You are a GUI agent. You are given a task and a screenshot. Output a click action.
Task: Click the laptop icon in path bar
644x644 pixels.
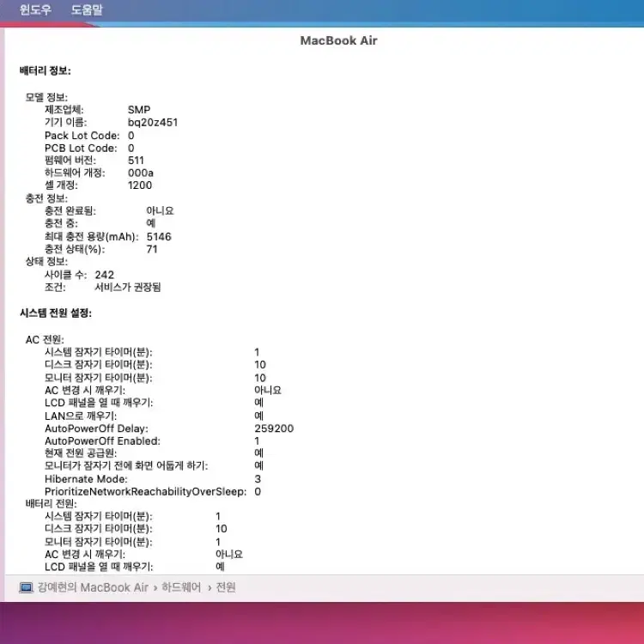pyautogui.click(x=27, y=587)
